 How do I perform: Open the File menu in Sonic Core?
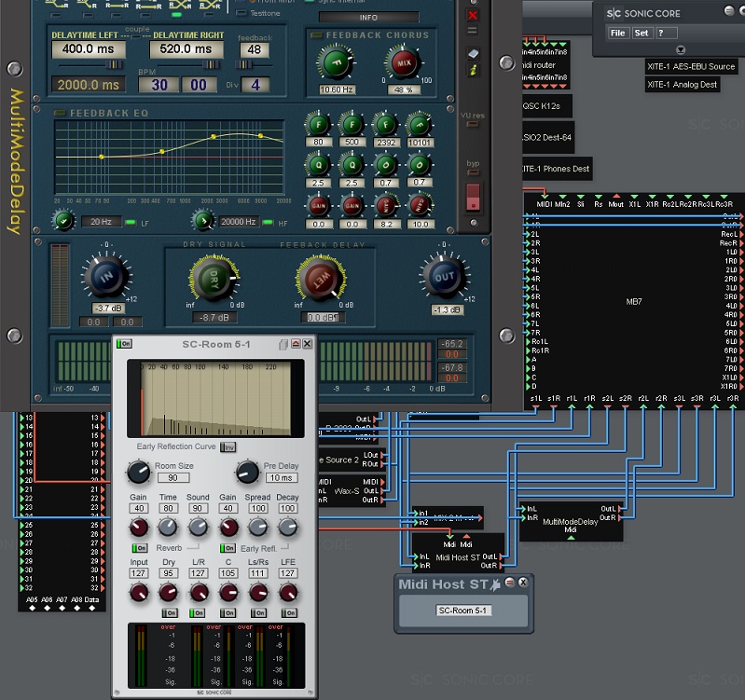coord(617,33)
